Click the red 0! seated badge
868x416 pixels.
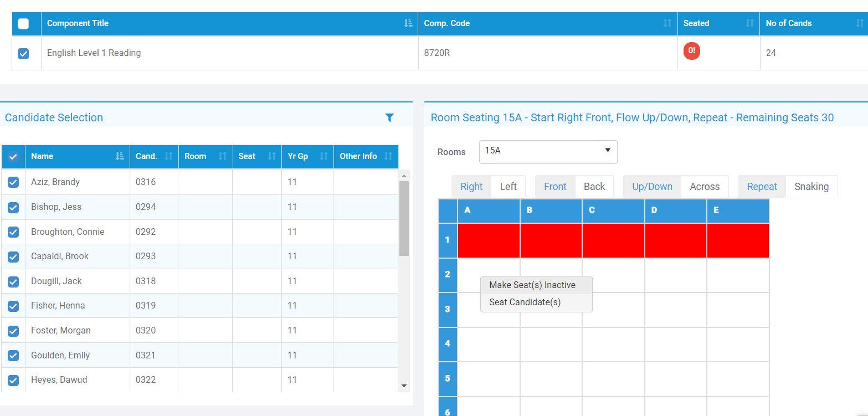(x=691, y=51)
